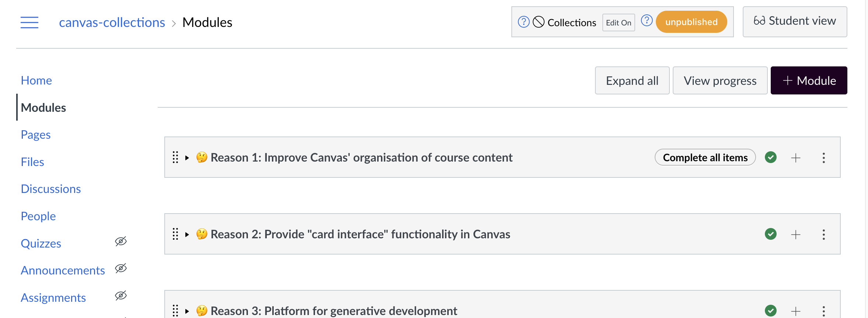868x318 pixels.
Task: Expand the Reason 3 module triangle
Action: [x=187, y=311]
